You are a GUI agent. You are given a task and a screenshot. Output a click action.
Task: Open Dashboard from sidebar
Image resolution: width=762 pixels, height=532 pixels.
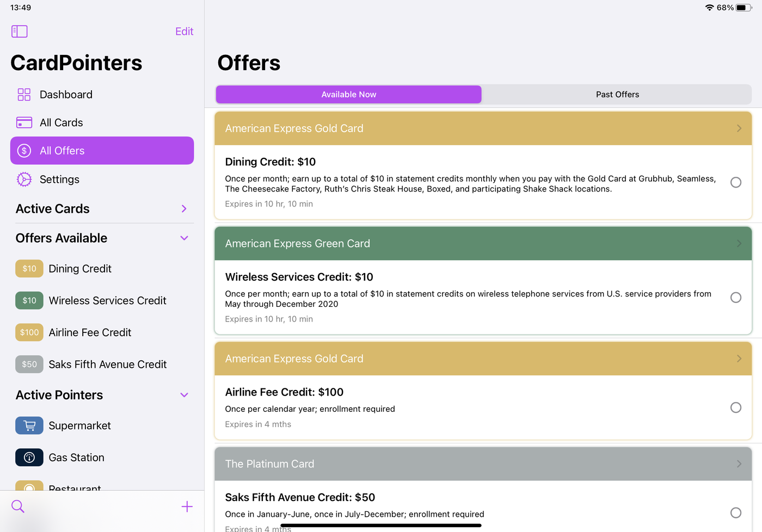coord(102,95)
